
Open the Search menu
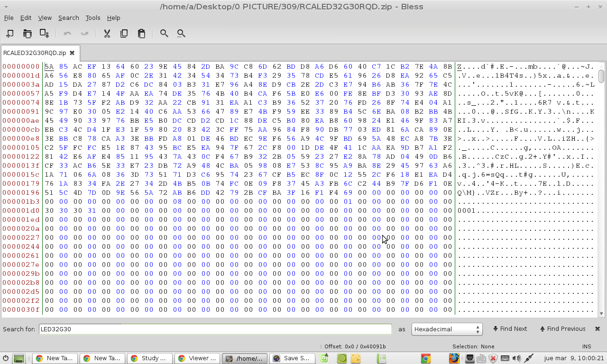[x=68, y=18]
